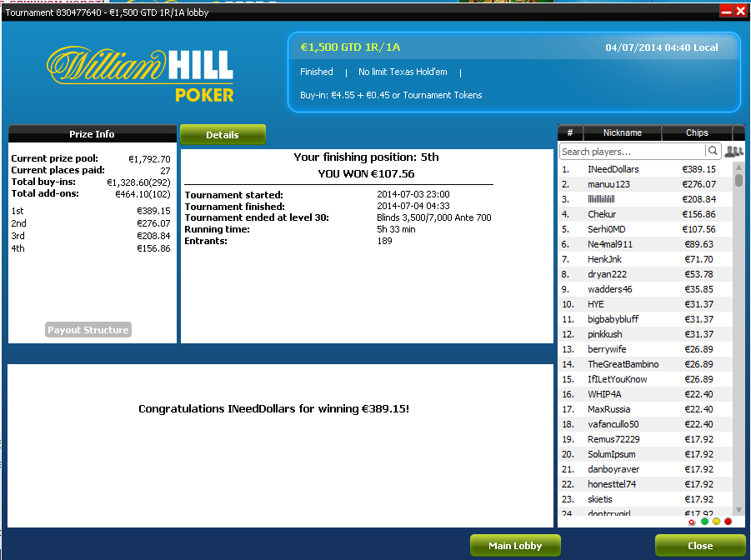Select player MaxRussia in the list
The image size is (751, 560).
(645, 409)
